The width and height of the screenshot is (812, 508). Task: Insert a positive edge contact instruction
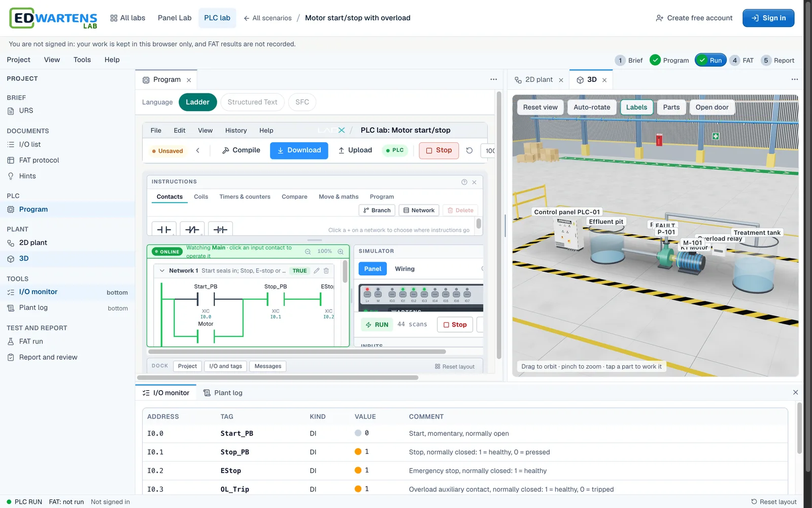click(x=220, y=229)
